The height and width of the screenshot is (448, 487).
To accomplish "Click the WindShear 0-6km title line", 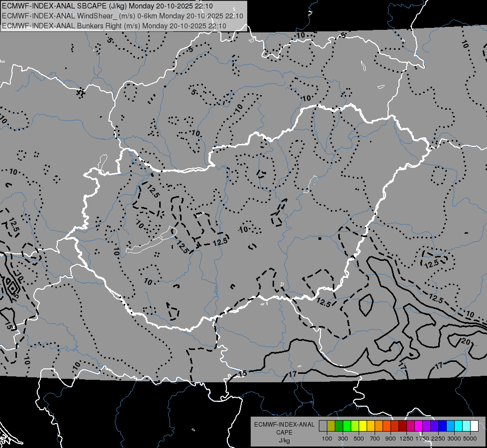I will click(123, 16).
